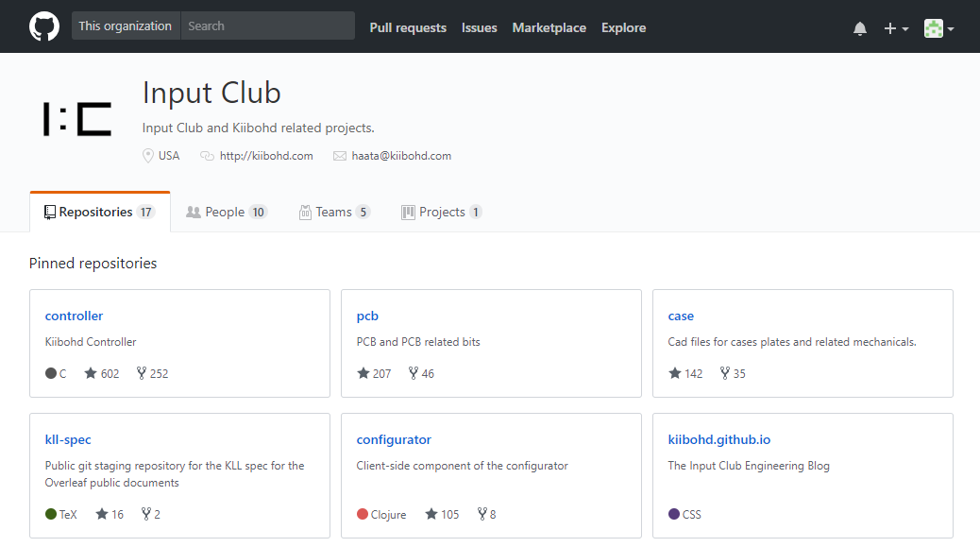
Task: Open the plus create-new dropdown
Action: tap(896, 28)
